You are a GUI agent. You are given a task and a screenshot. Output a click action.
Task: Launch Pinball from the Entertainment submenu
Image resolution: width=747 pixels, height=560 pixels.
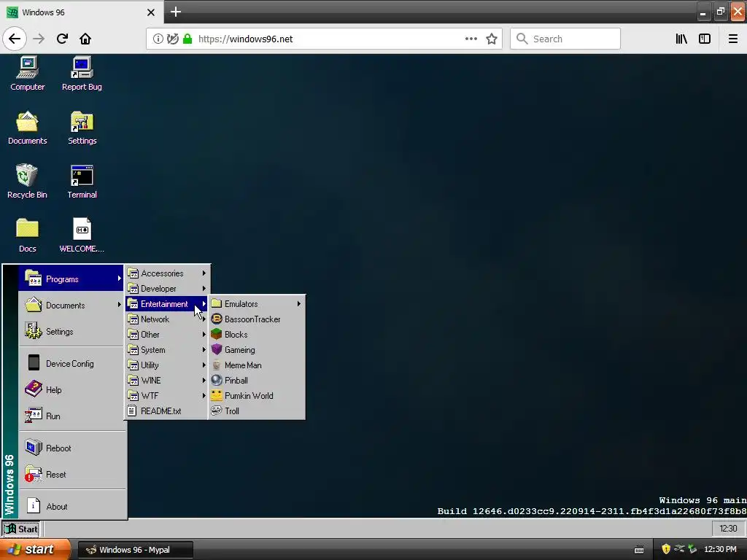coord(256,380)
